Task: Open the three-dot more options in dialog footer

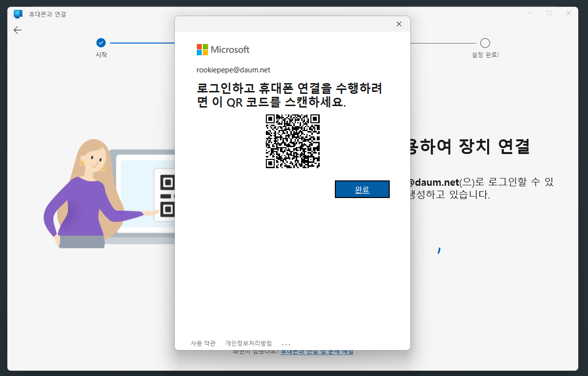Action: pyautogui.click(x=286, y=344)
